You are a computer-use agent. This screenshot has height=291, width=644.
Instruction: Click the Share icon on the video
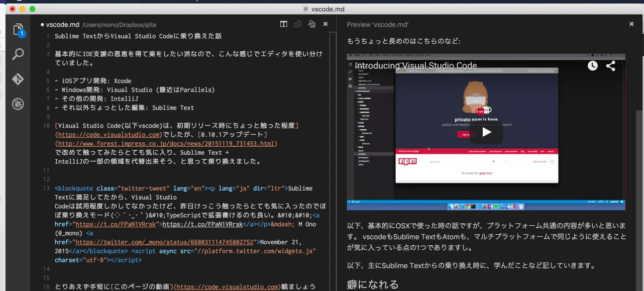(611, 66)
